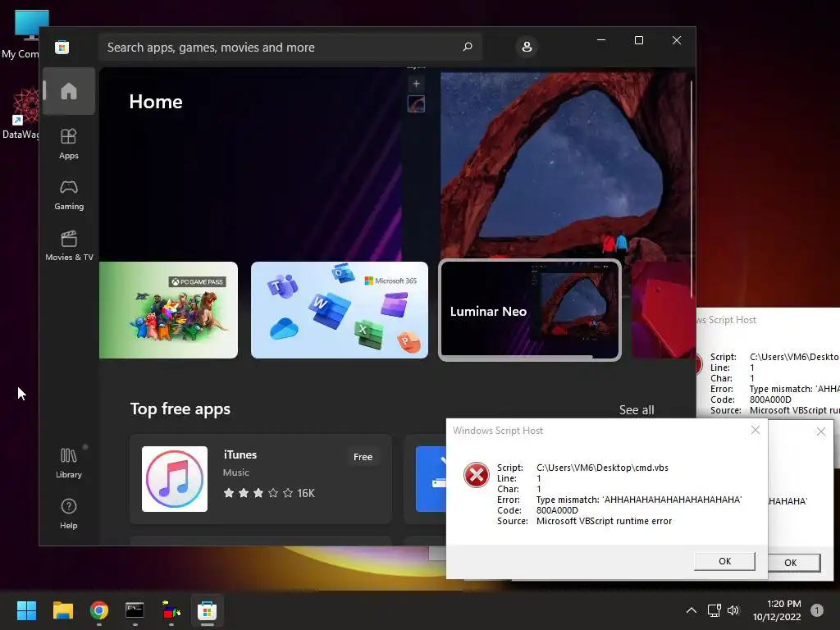Open the iTunes app icon

coord(175,479)
